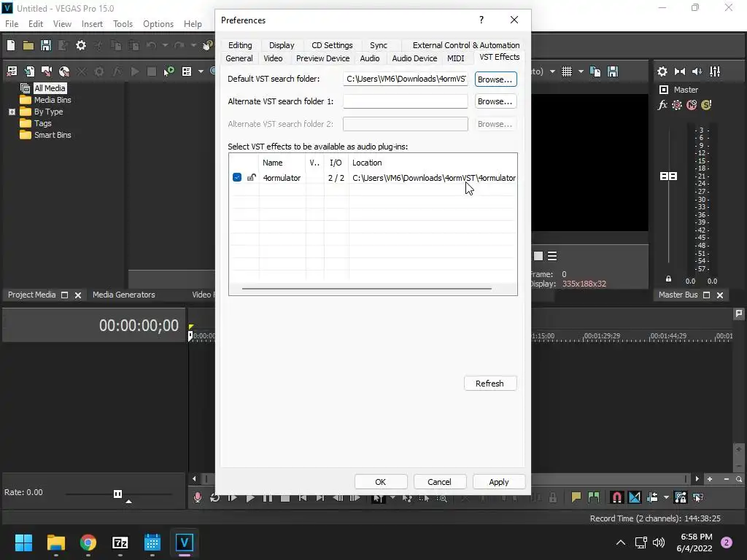Open Project Properties gear in main toolbar
Viewport: 747px width, 560px height.
click(x=81, y=45)
